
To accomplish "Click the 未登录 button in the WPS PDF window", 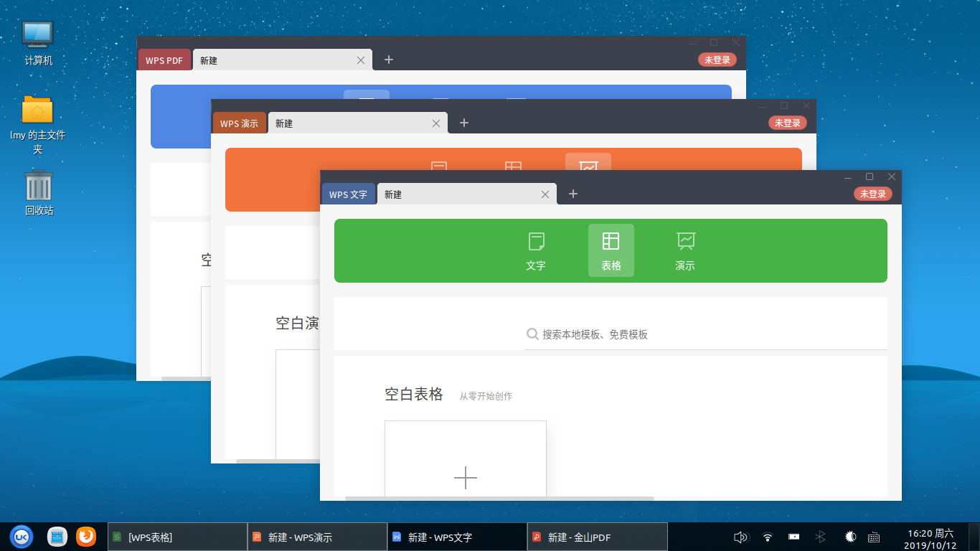I will [x=717, y=60].
